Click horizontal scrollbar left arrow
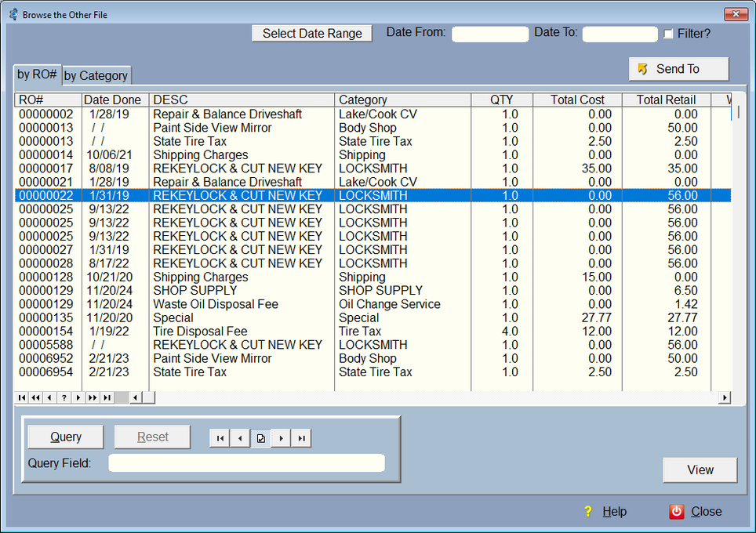 click(136, 397)
